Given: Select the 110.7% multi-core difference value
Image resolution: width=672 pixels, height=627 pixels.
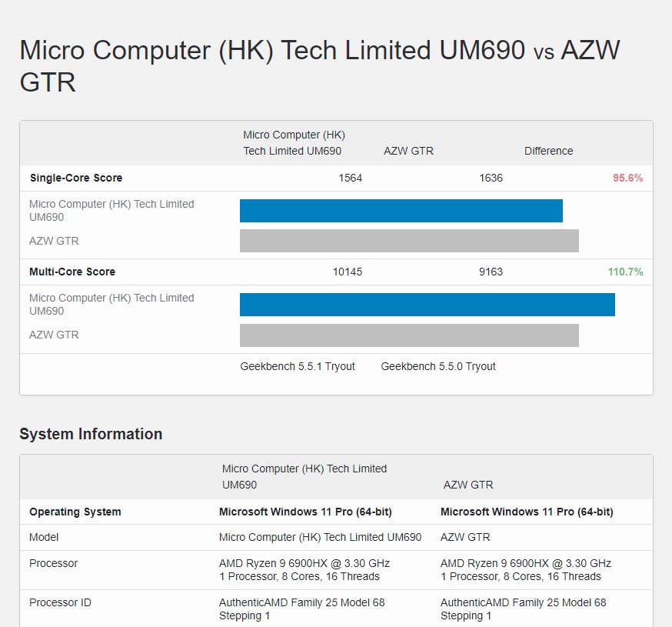Looking at the screenshot, I should [x=625, y=272].
